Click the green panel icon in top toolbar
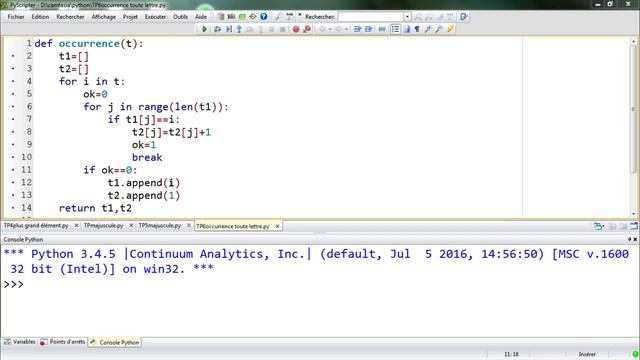 [242, 16]
